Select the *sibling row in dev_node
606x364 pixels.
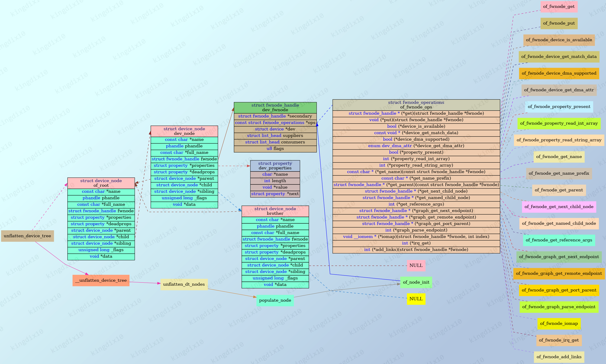click(x=184, y=192)
